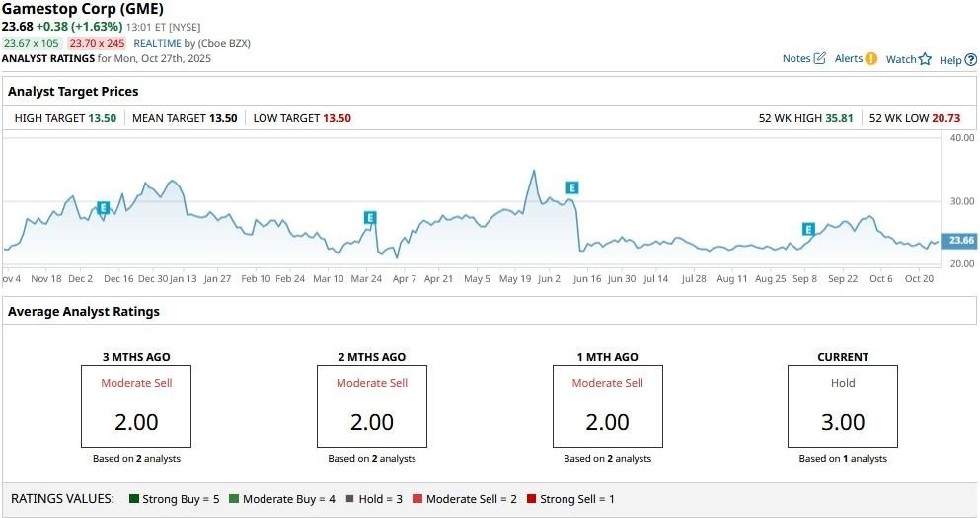Image resolution: width=980 pixels, height=518 pixels.
Task: Open the Notes pencil icon
Action: click(x=819, y=58)
